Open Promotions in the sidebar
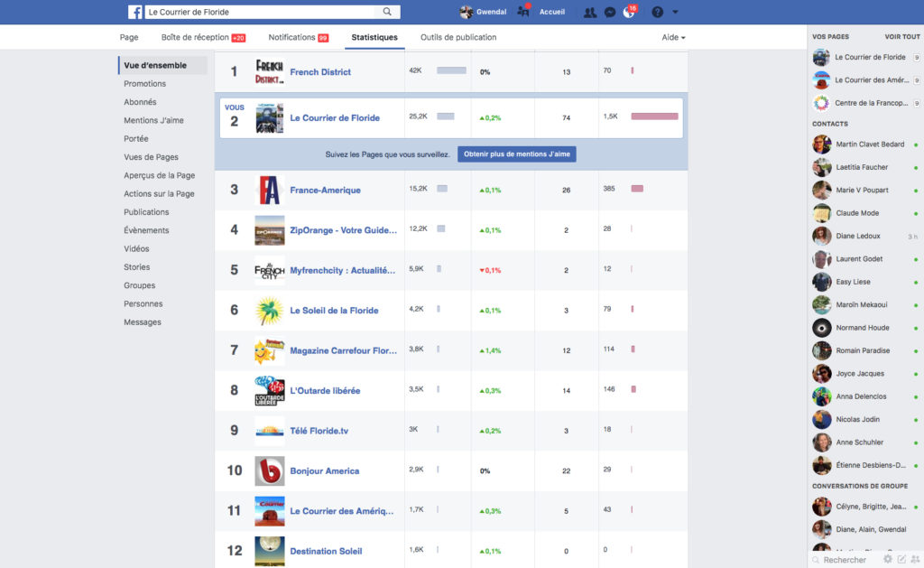This screenshot has height=568, width=924. [145, 84]
